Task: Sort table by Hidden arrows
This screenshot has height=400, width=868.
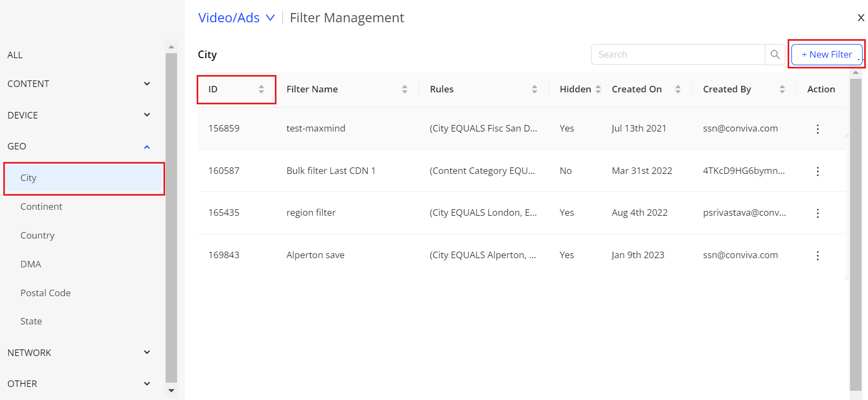Action: click(598, 90)
